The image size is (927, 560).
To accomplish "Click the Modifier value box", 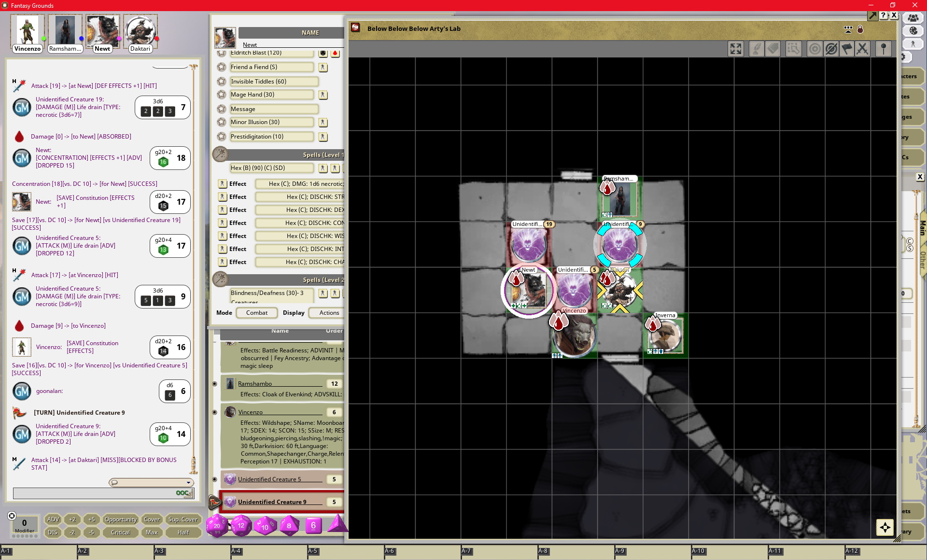I will (x=24, y=524).
